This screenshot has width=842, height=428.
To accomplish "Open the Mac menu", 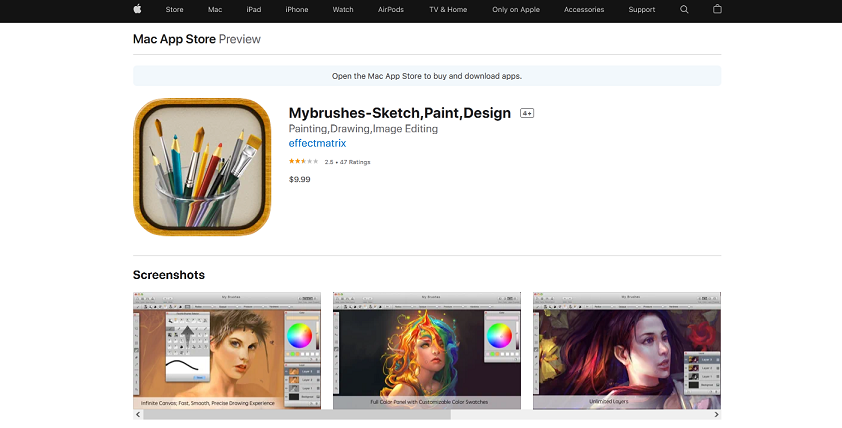I will click(215, 10).
